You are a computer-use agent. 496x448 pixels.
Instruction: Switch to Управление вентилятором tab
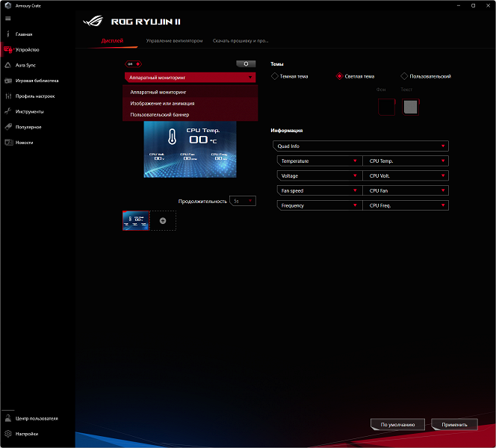tap(174, 41)
